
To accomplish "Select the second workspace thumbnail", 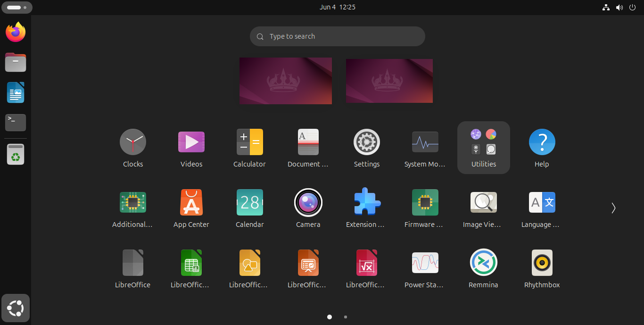I will click(x=389, y=81).
